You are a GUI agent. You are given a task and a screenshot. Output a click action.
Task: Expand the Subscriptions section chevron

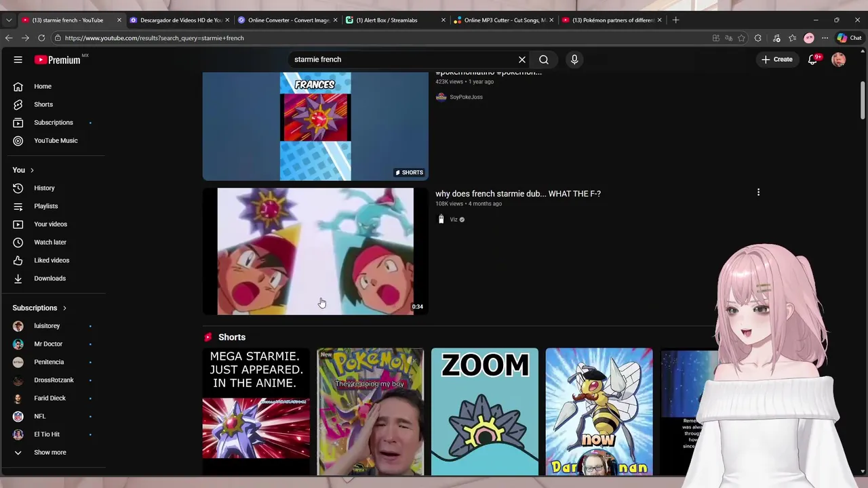(64, 308)
